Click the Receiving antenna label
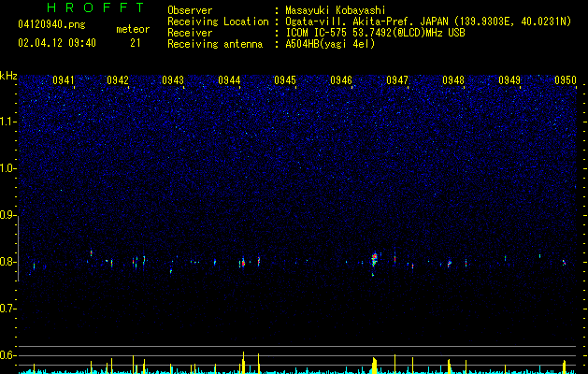Viewport: 588px width, 374px height. coord(215,44)
